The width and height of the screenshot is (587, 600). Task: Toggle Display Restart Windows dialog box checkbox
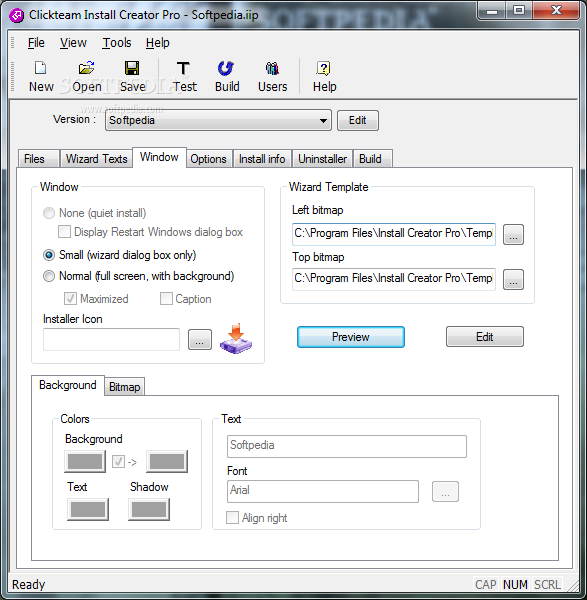click(64, 232)
